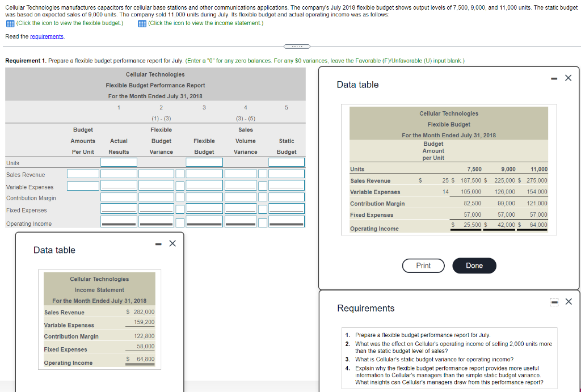Select Operating Income sales volume variance F/U box
This screenshot has height=392, width=581.
point(263,223)
